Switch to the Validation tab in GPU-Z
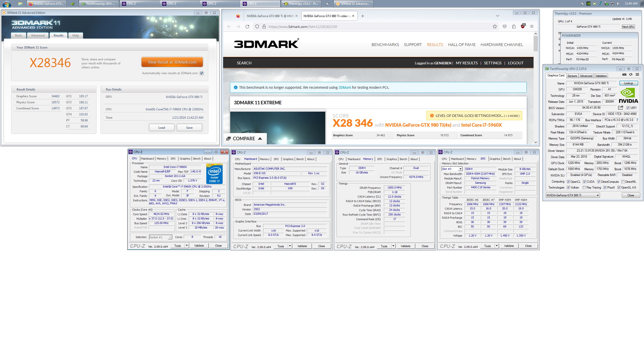 601,76
